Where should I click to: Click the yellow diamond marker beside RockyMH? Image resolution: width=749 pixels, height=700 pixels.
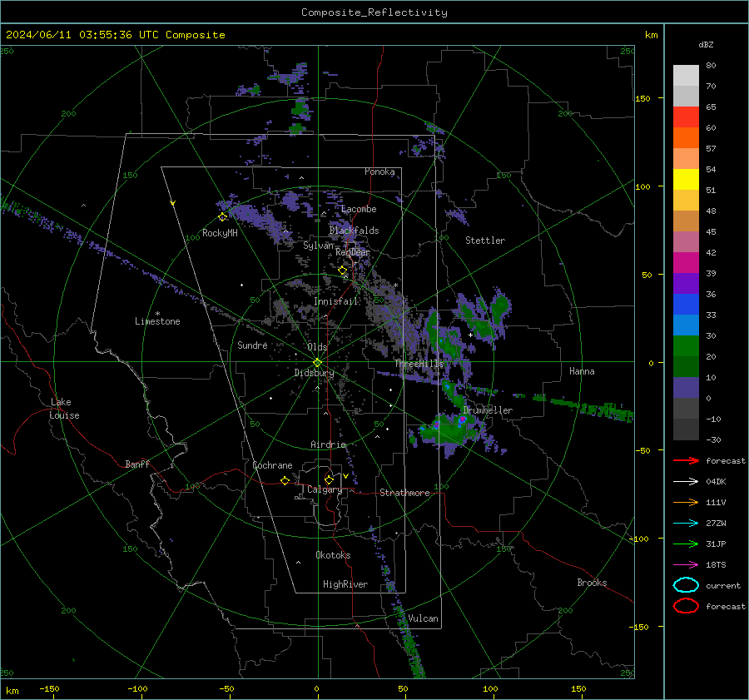pos(222,217)
